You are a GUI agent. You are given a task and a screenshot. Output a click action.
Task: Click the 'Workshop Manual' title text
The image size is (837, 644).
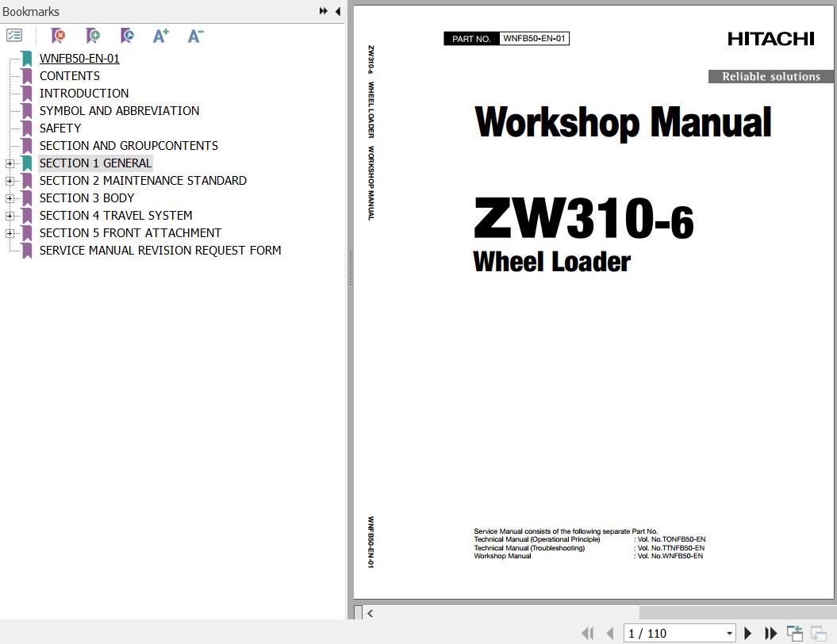[623, 122]
